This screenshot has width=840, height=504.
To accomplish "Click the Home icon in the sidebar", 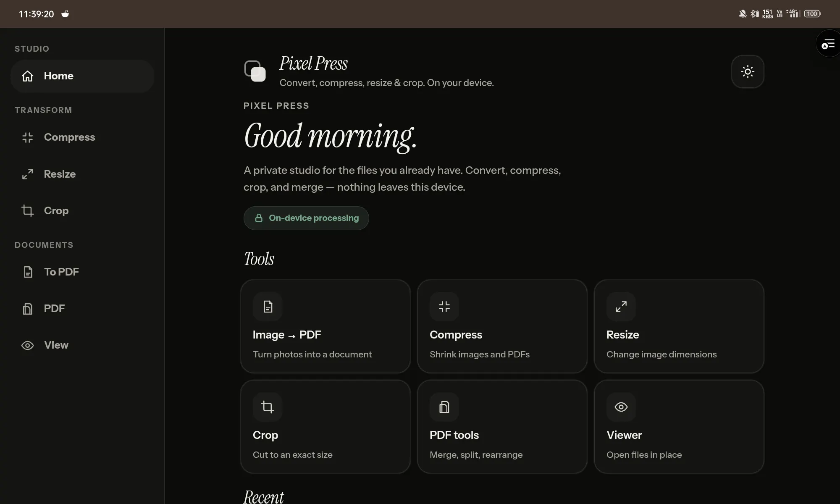I will [x=28, y=76].
